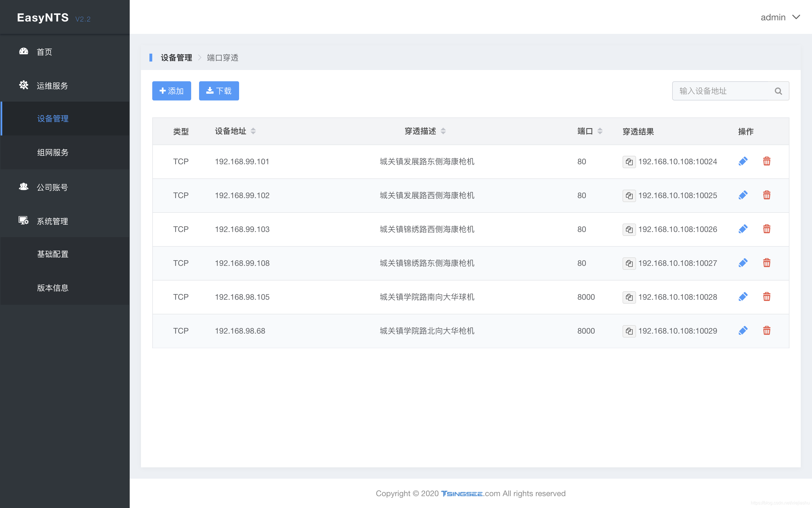Click the V2.2 version label

tap(83, 19)
